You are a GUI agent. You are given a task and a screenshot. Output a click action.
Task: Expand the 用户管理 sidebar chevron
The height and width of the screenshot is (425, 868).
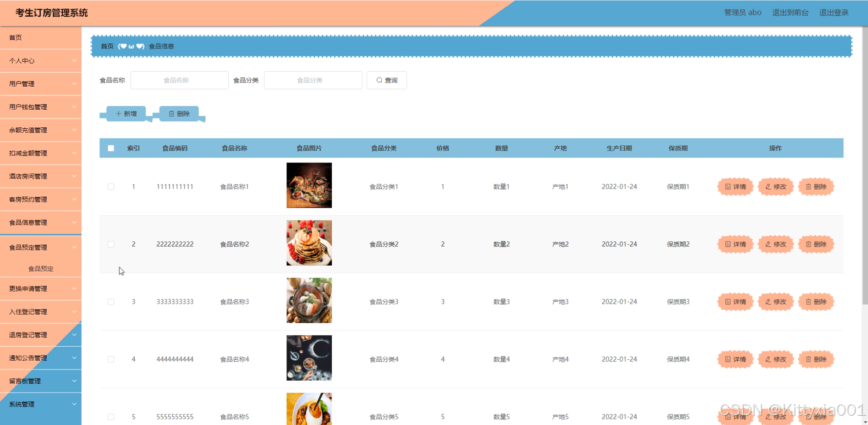point(74,84)
